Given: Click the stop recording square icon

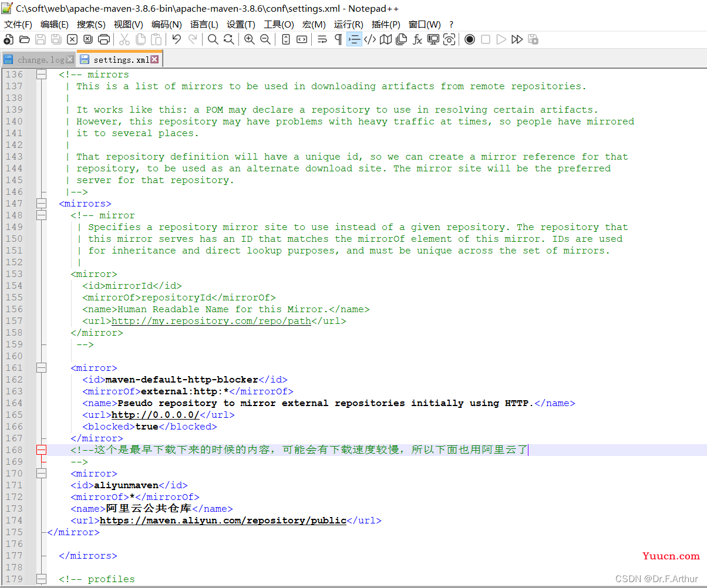Looking at the screenshot, I should pyautogui.click(x=486, y=39).
